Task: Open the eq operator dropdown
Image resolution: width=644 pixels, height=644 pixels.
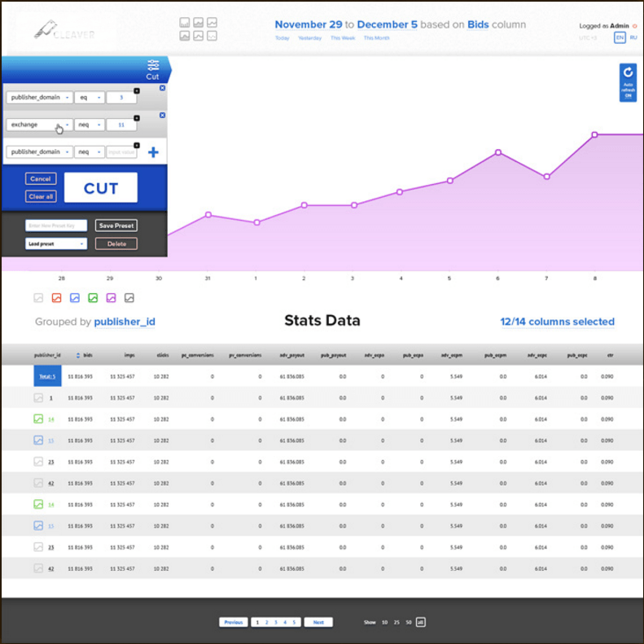Action: (x=90, y=98)
